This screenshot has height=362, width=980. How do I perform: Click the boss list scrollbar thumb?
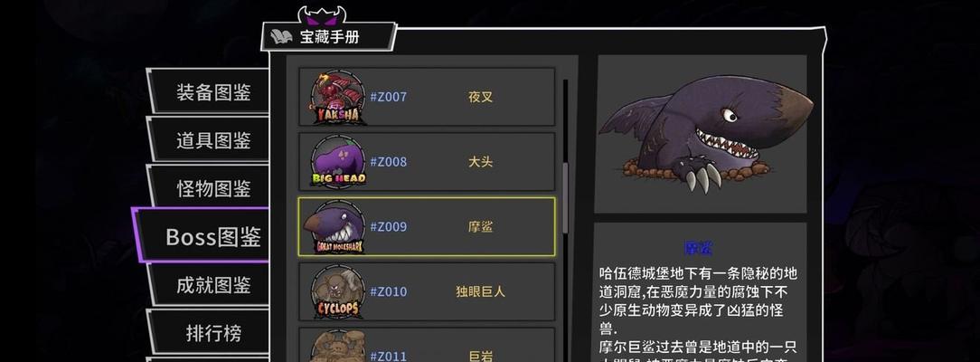[566, 197]
